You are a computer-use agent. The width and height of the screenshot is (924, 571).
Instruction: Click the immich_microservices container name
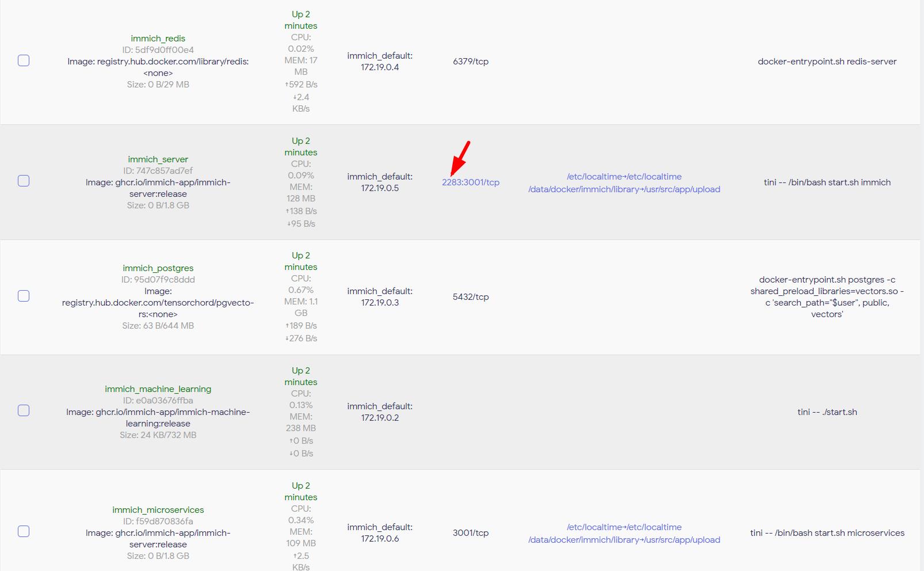158,510
